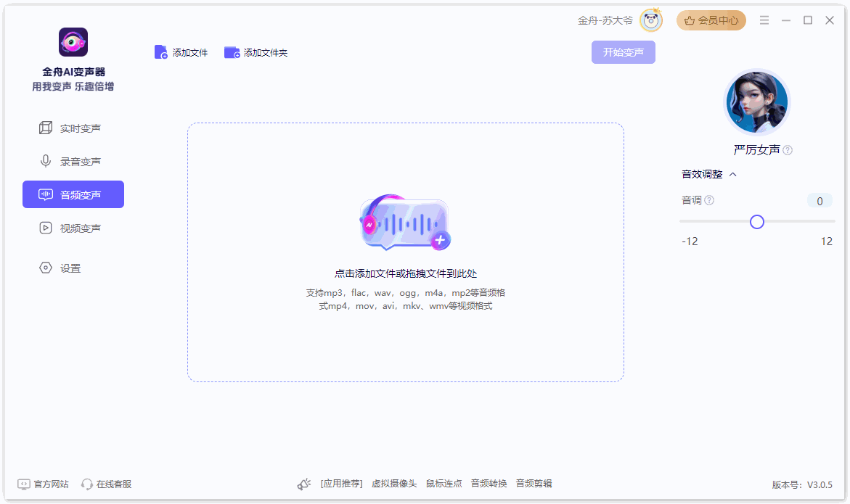Click the 音调 pitch slider handle
This screenshot has width=850, height=504.
[x=757, y=222]
